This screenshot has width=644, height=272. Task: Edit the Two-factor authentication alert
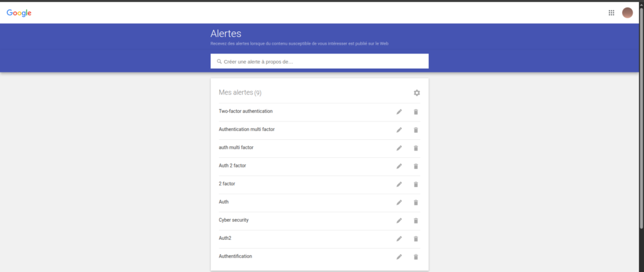[x=399, y=112]
